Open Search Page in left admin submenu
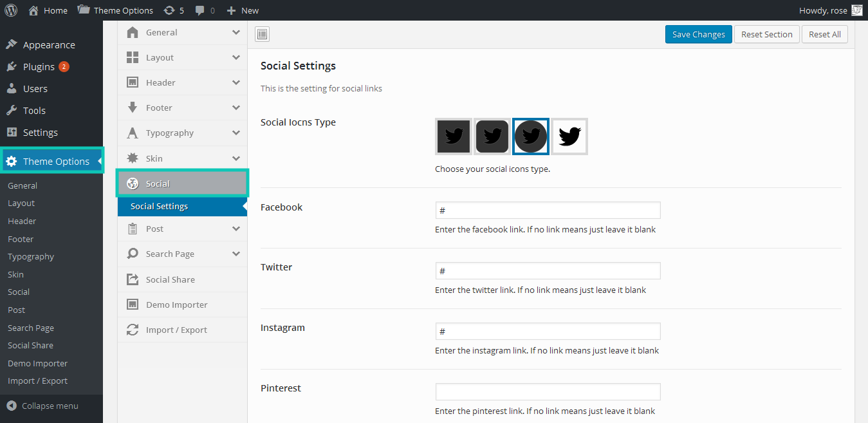 tap(31, 328)
